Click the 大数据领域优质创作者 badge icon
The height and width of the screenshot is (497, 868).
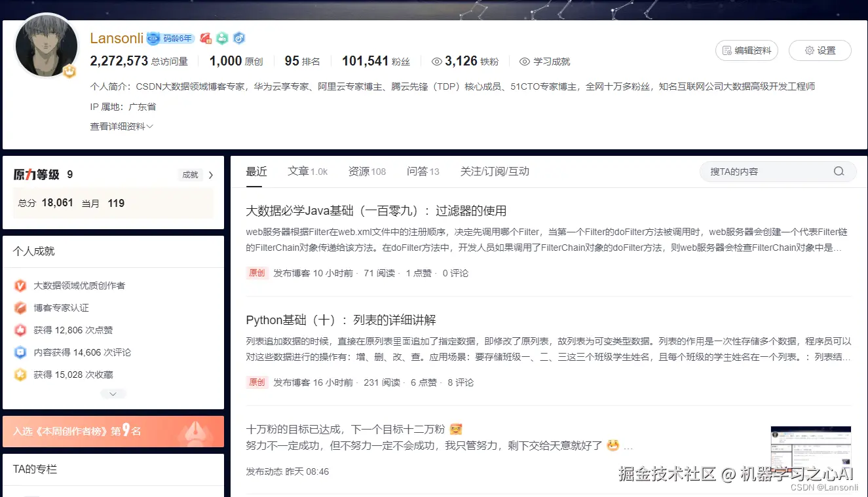point(20,285)
